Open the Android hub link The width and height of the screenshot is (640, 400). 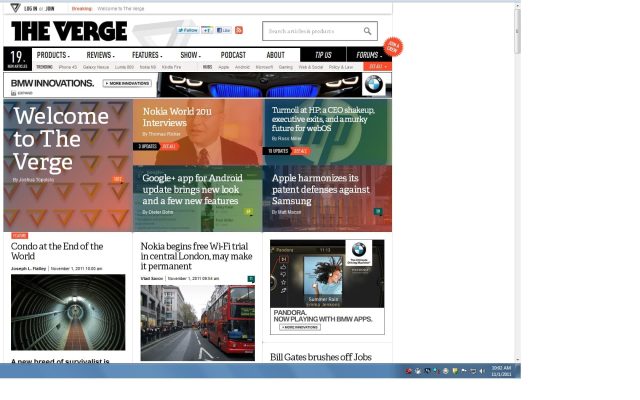pos(242,67)
